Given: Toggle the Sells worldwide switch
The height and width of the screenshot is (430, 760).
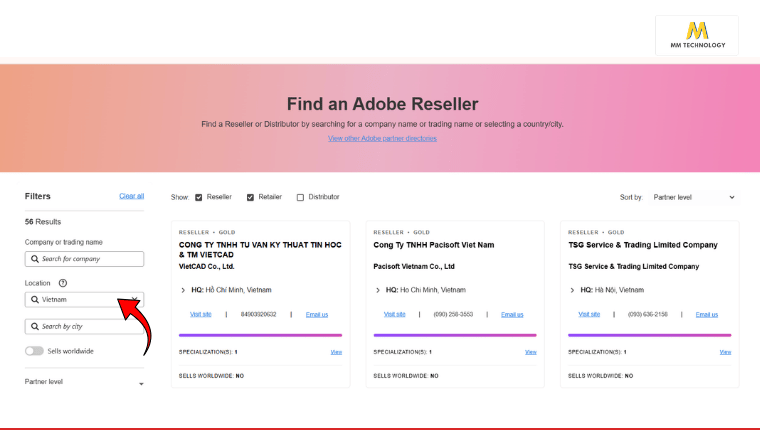Looking at the screenshot, I should pyautogui.click(x=34, y=351).
